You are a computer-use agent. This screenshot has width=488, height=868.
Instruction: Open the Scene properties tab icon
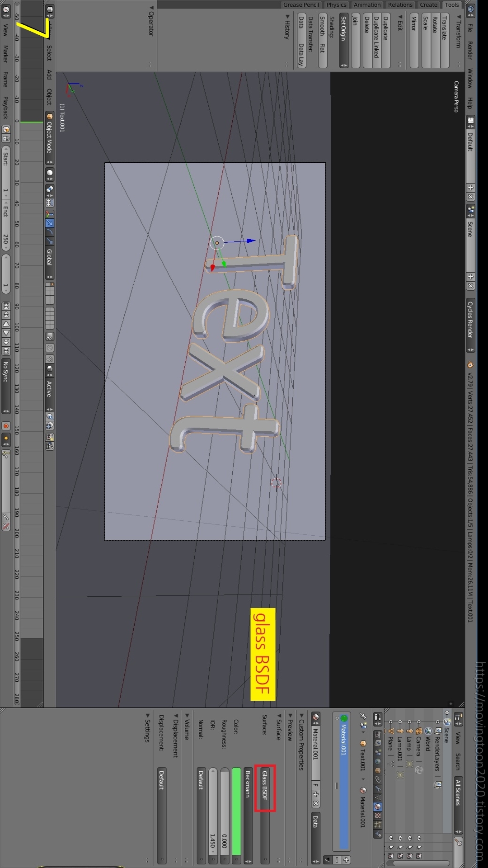pos(378,752)
